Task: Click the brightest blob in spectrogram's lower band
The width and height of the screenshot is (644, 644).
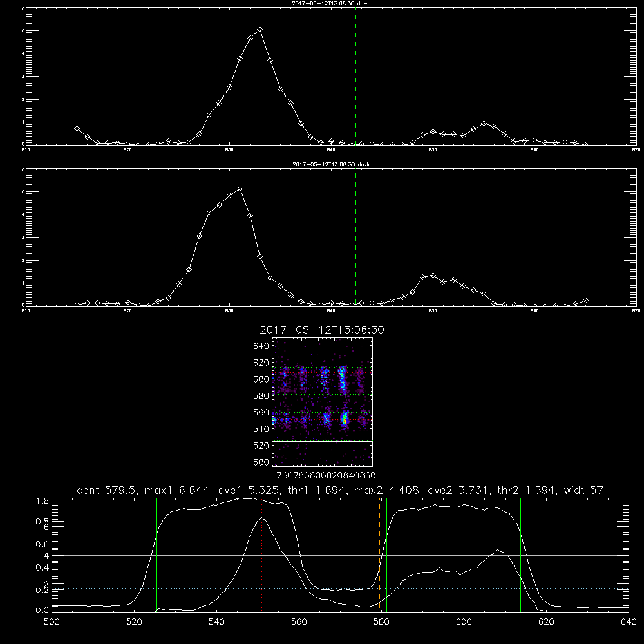Action: point(345,419)
